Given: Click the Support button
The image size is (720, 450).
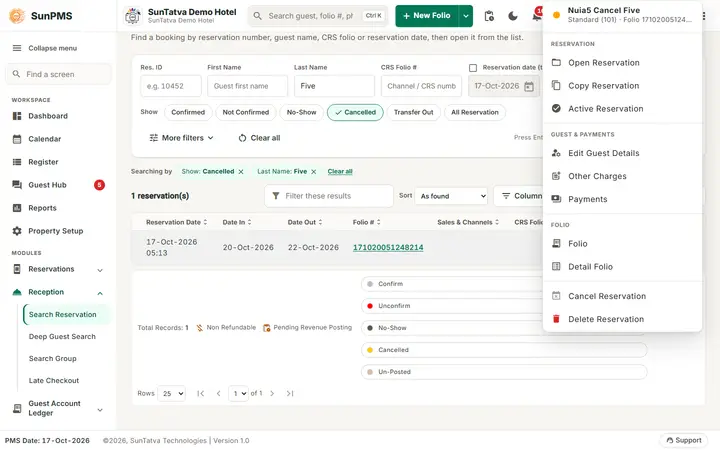Looking at the screenshot, I should [x=684, y=440].
